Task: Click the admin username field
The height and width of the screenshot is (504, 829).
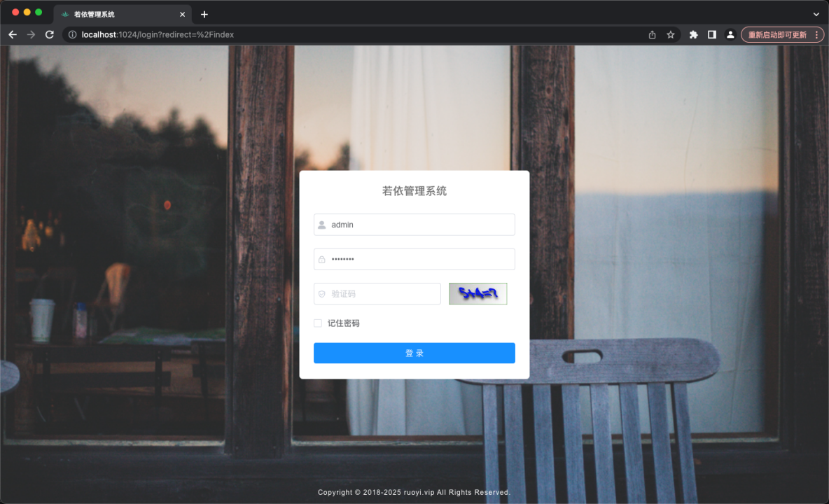Action: (414, 225)
